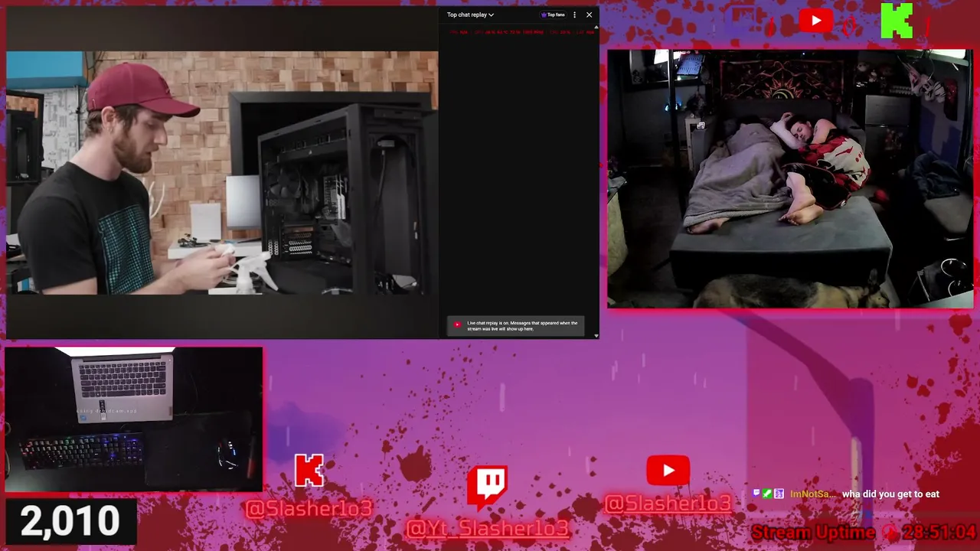Screen dimensions: 980x551
Task: Click the @Yt_Slasher1o3 Twitch handle
Action: [x=488, y=528]
